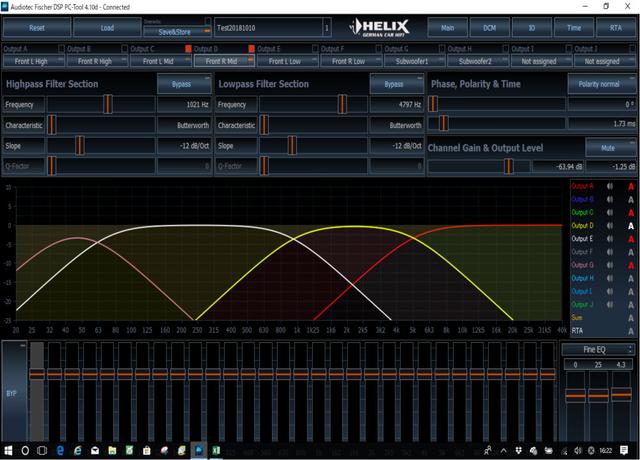Screen dimensions: 640x460
Task: Mute Output A via speaker icon
Action: point(610,186)
